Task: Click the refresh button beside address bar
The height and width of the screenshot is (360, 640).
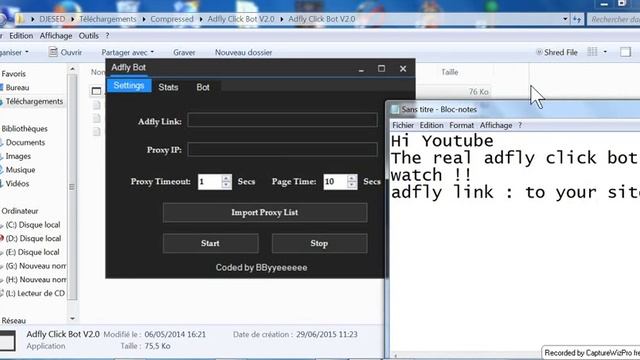Action: (577, 19)
